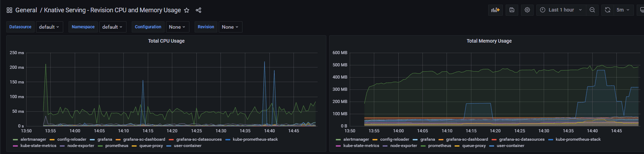The width and height of the screenshot is (644, 154).
Task: Toggle grafana-sc-datasources series in Memory legend
Action: [x=522, y=140]
